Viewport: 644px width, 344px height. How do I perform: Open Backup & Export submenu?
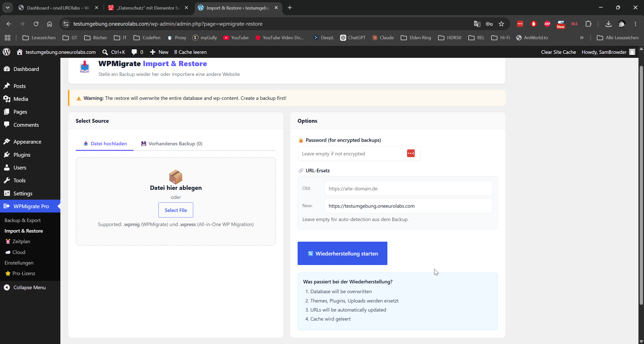[x=23, y=220]
